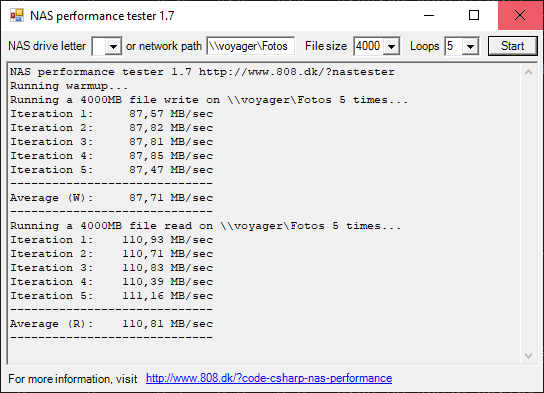Close the NAS performance tester window
This screenshot has width=544, height=393.
[x=520, y=15]
